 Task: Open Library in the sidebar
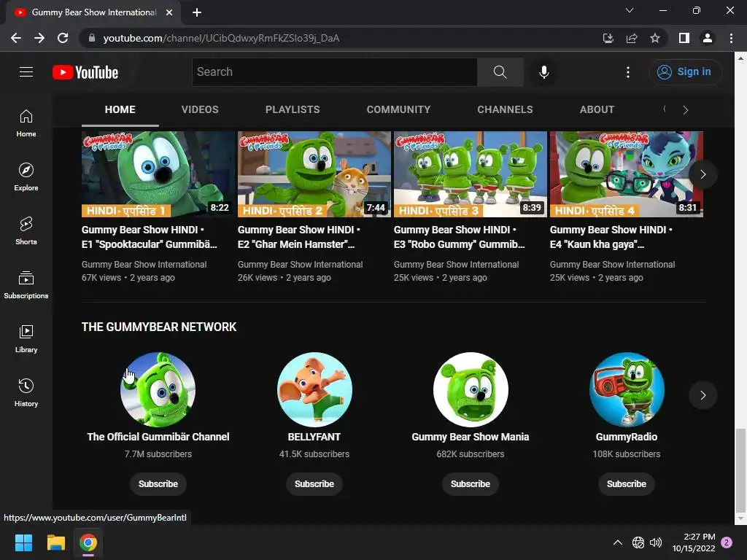tap(26, 338)
